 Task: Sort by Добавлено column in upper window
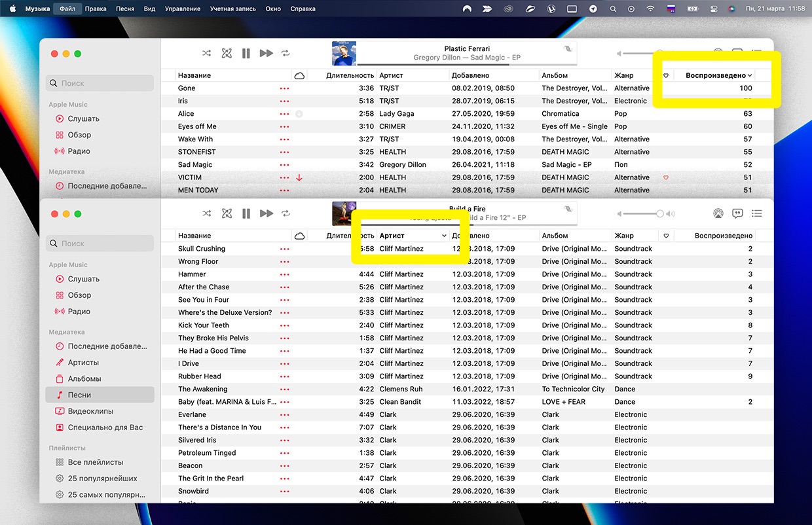click(471, 76)
